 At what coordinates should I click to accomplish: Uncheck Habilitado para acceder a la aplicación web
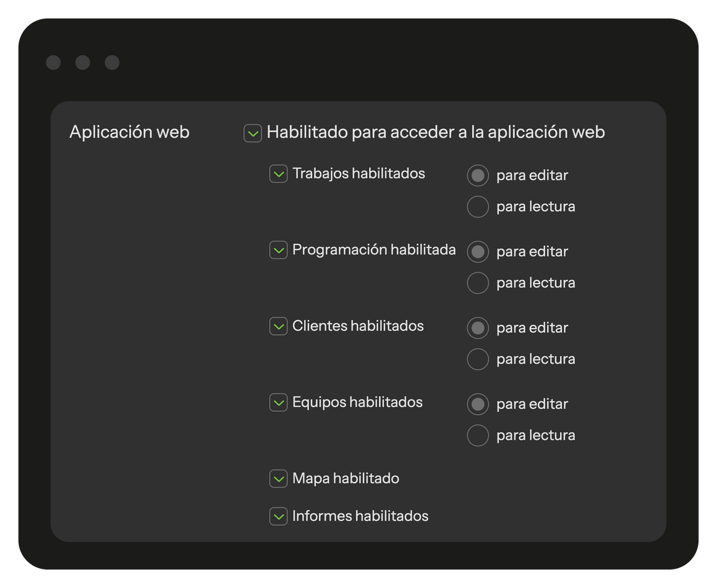253,133
